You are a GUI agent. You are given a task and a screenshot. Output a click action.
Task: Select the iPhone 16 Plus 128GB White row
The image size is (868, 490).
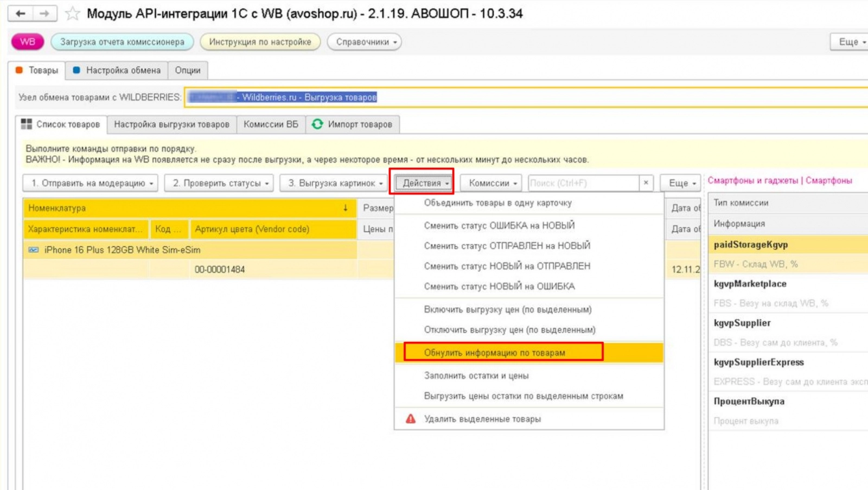point(190,250)
